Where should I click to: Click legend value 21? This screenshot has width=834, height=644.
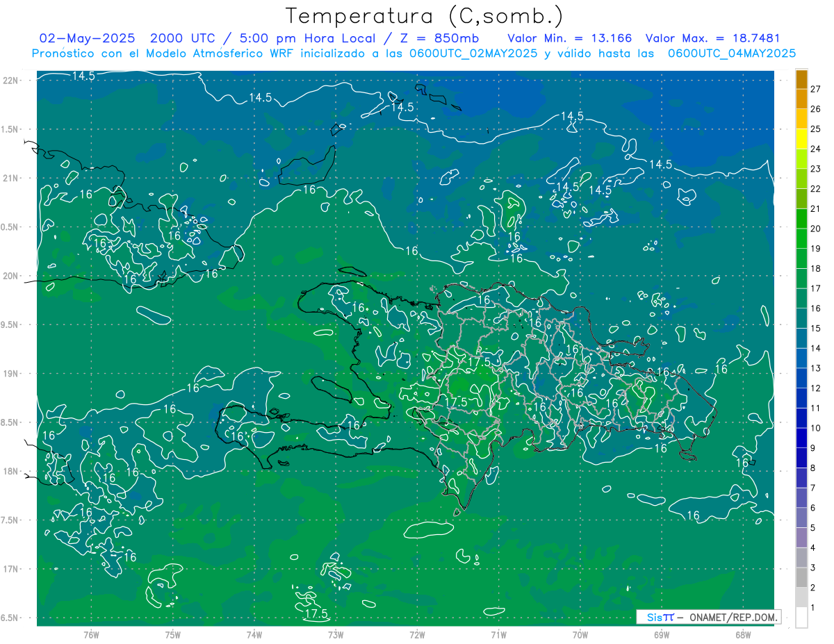pos(815,208)
